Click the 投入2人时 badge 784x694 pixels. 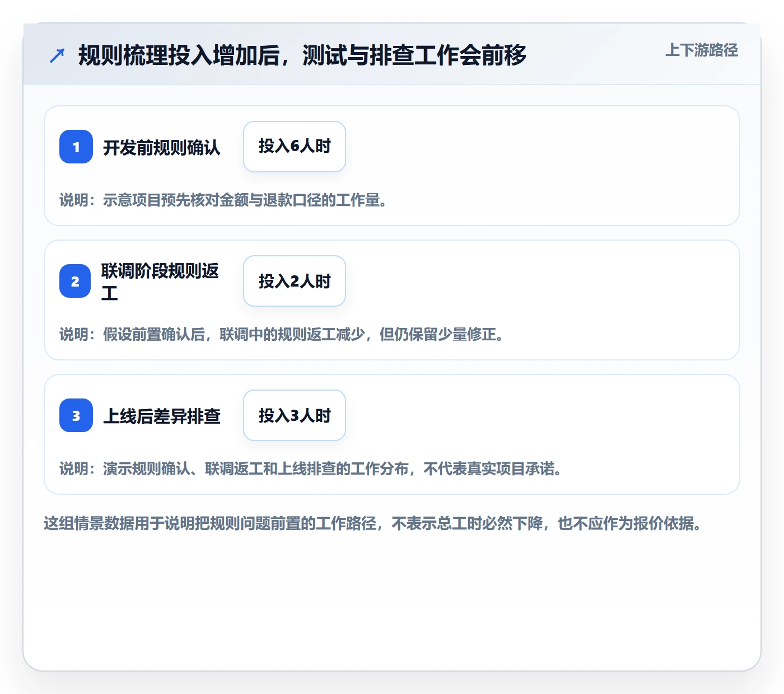[x=295, y=281]
